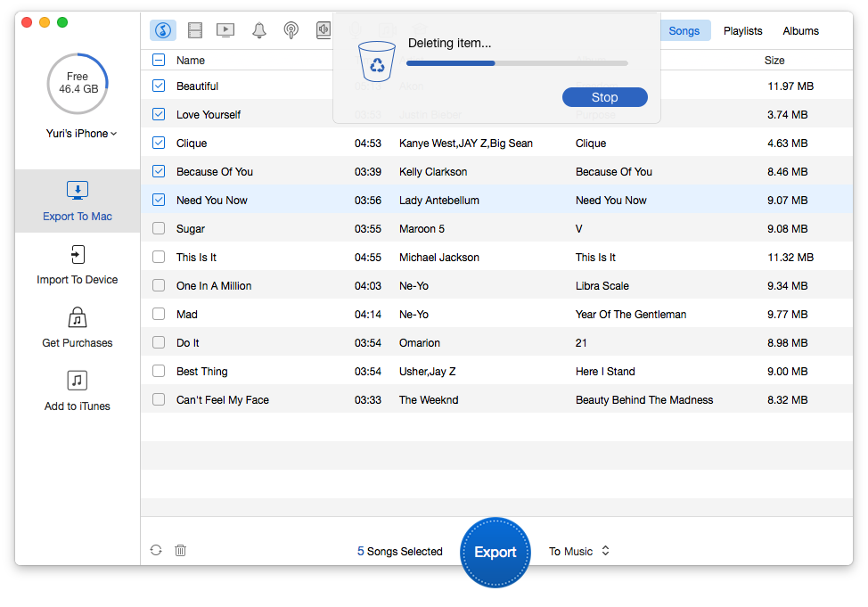Open Get Purchases in the sidebar
Screen dimensions: 868x607
tap(78, 328)
